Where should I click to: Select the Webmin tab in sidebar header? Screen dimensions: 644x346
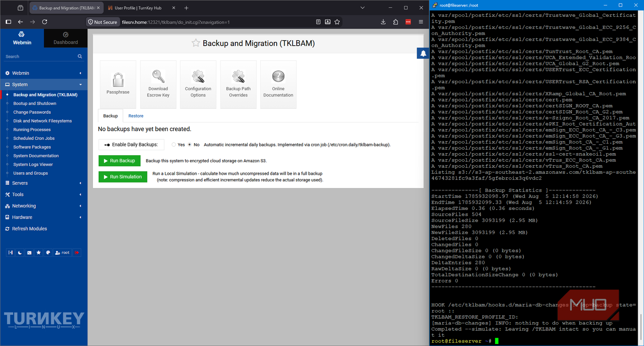[x=22, y=38]
